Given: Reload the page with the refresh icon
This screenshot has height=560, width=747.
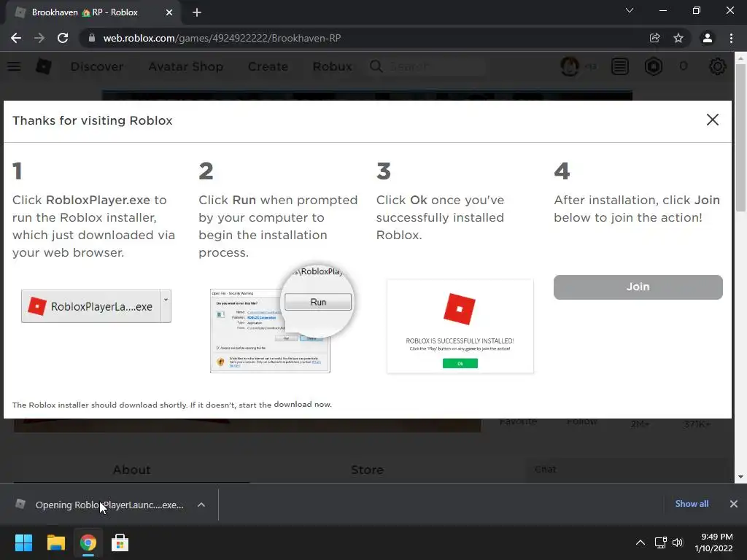Looking at the screenshot, I should click(63, 38).
